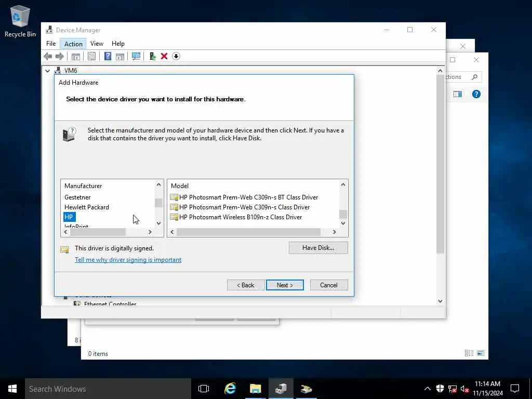
Task: Click the show/hide console tree toolbar icon
Action: [x=76, y=56]
